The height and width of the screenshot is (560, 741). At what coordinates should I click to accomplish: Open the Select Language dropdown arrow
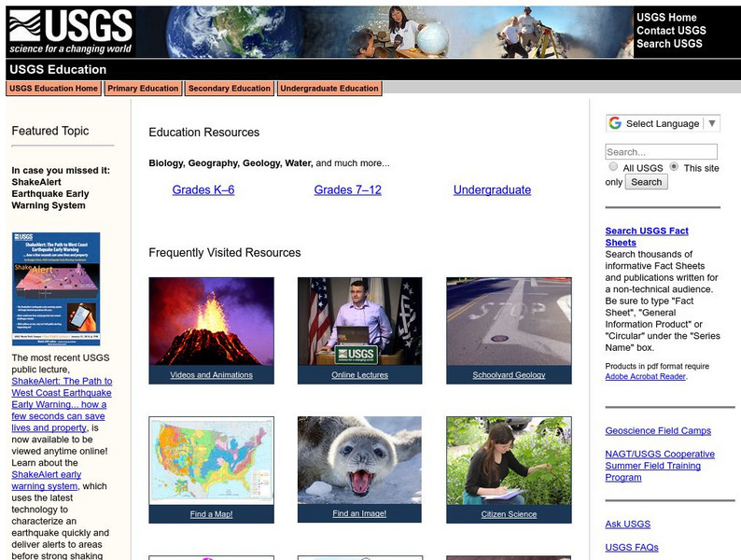(x=712, y=123)
